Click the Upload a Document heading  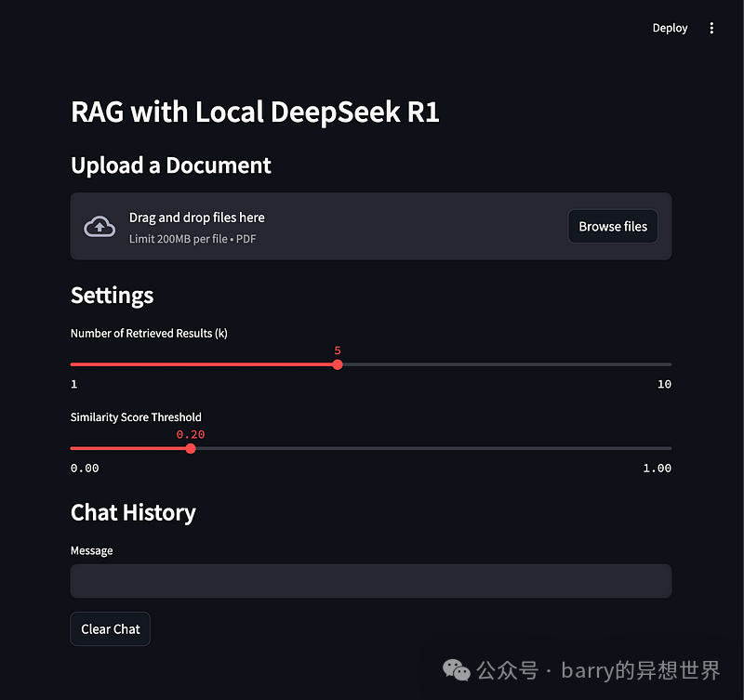click(171, 165)
